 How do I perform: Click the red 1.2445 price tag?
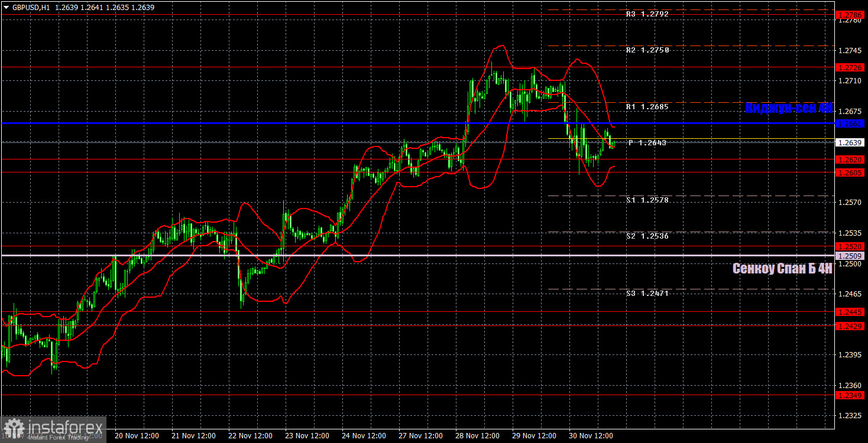pos(850,312)
